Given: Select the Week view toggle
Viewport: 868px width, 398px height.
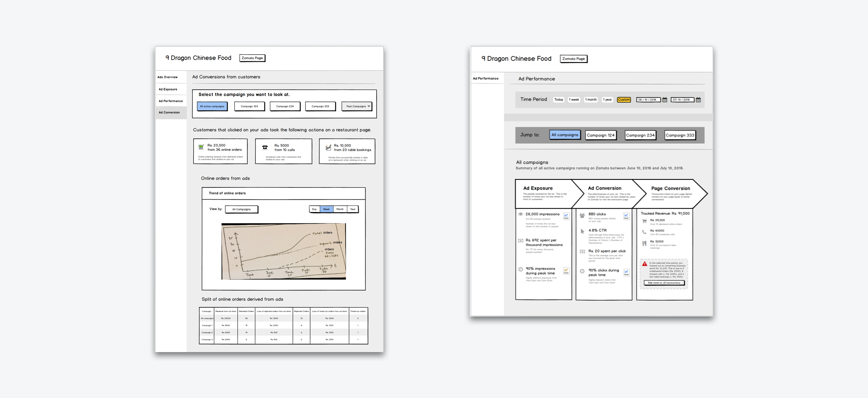Looking at the screenshot, I should click(326, 209).
